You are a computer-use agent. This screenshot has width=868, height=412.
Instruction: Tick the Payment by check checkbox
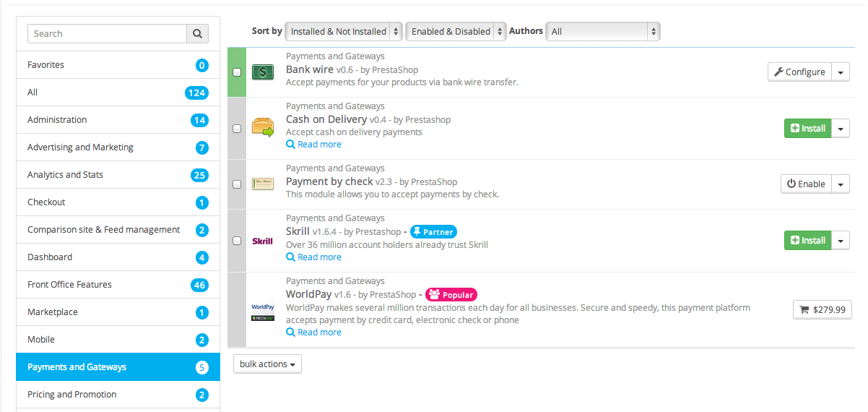click(x=237, y=184)
